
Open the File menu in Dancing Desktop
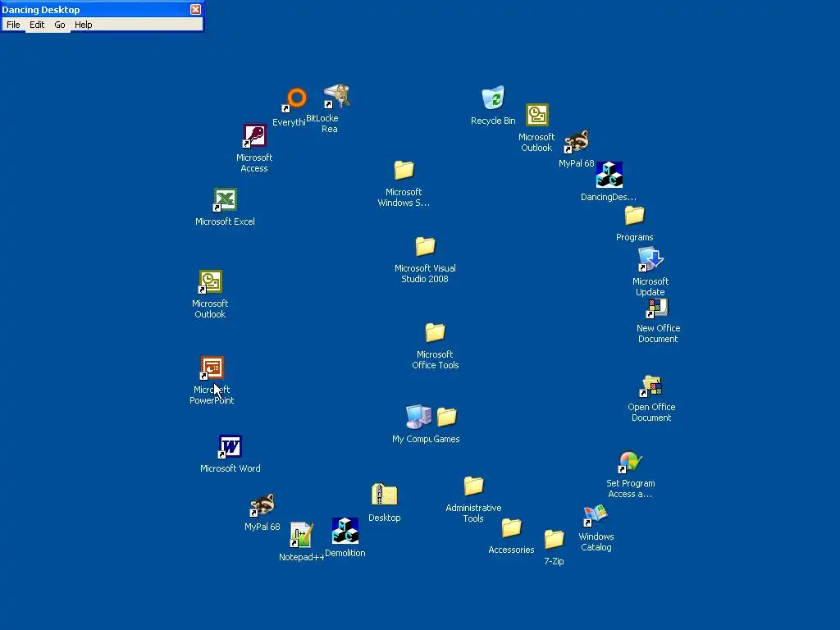pyautogui.click(x=13, y=25)
